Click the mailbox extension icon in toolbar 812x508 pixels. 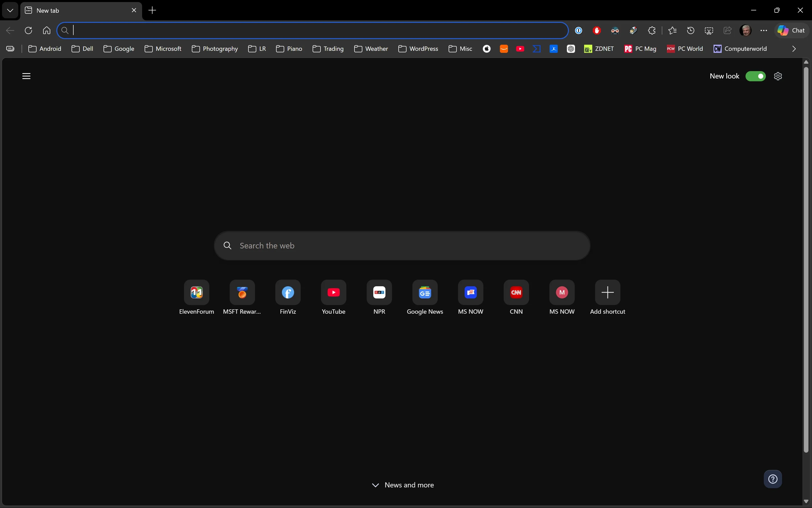633,30
